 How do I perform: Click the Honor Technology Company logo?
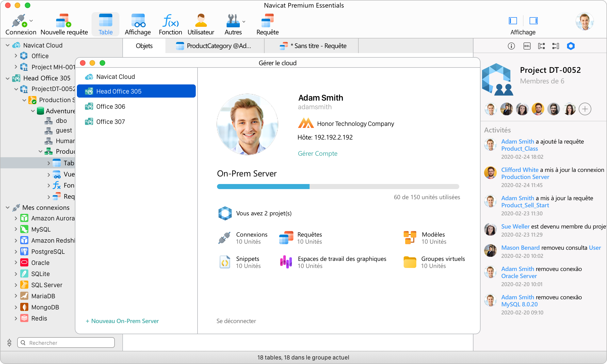pyautogui.click(x=306, y=123)
